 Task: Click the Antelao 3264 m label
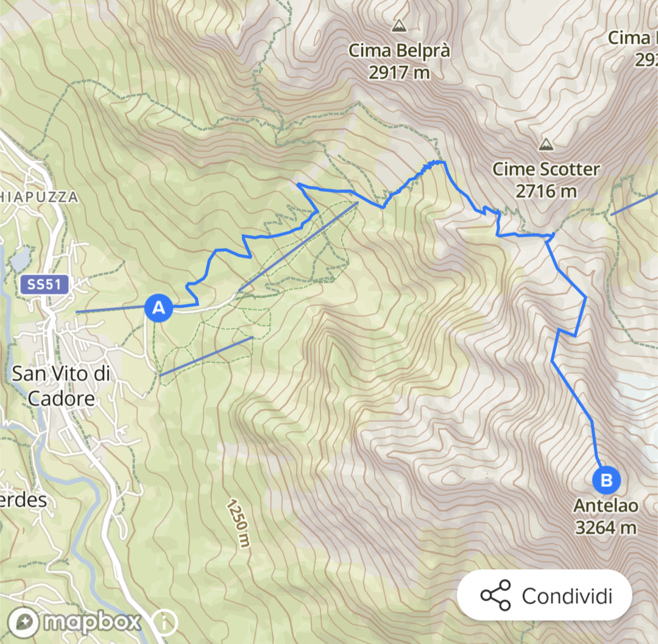(x=606, y=517)
